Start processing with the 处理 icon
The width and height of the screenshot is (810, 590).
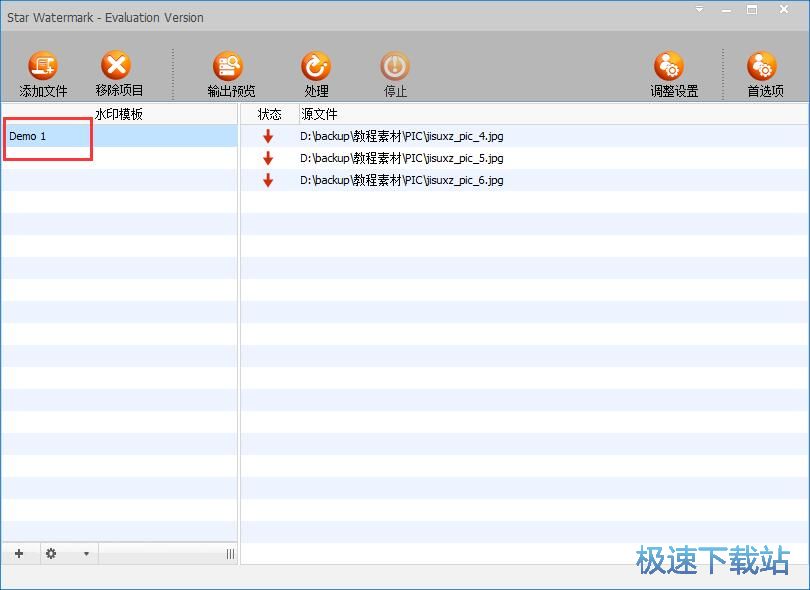(316, 68)
